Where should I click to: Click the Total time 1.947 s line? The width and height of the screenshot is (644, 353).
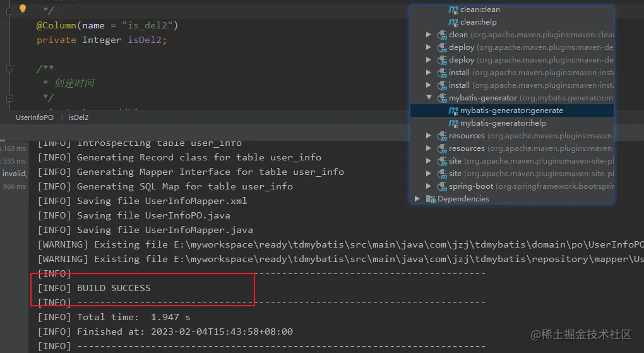coord(114,317)
